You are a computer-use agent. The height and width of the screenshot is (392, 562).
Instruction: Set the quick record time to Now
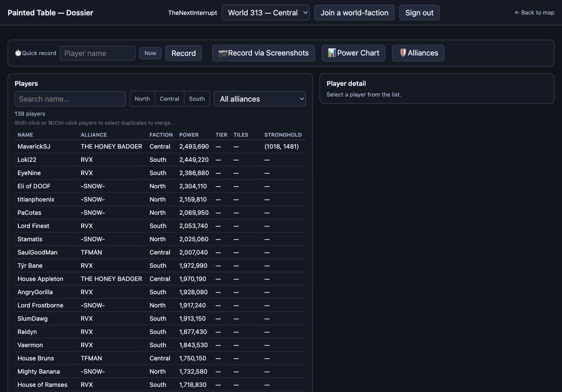pyautogui.click(x=150, y=53)
